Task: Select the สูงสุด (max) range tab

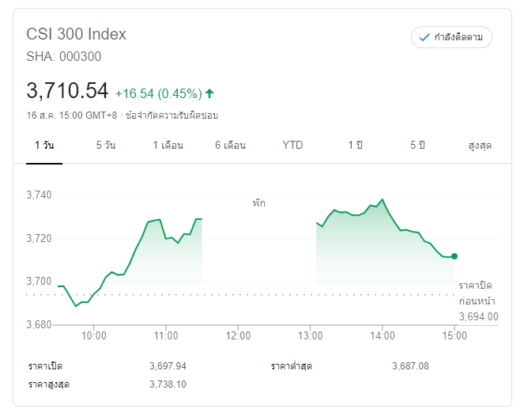Action: pyautogui.click(x=480, y=146)
